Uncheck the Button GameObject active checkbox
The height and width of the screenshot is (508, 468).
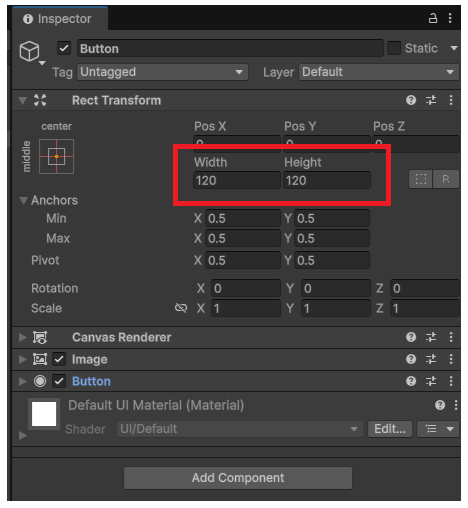coord(64,48)
